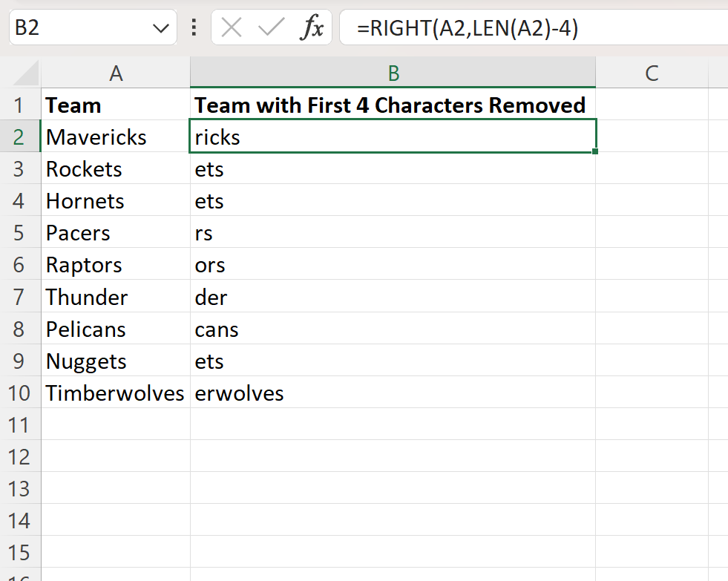This screenshot has width=728, height=581.
Task: Select column A header
Action: [x=116, y=72]
